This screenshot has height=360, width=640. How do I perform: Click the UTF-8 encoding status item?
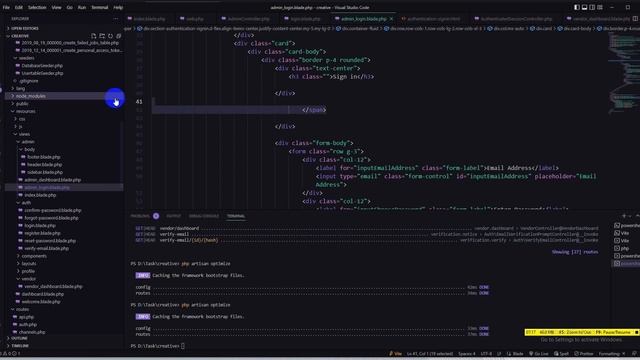pyautogui.click(x=486, y=353)
